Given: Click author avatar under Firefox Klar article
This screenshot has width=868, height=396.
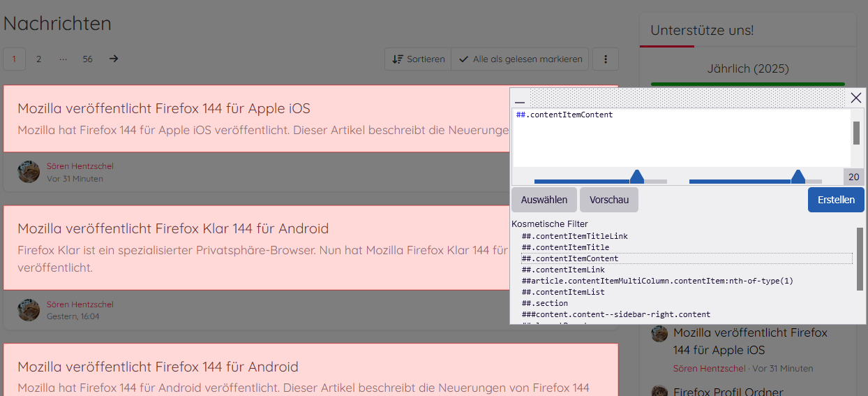Looking at the screenshot, I should 29,310.
